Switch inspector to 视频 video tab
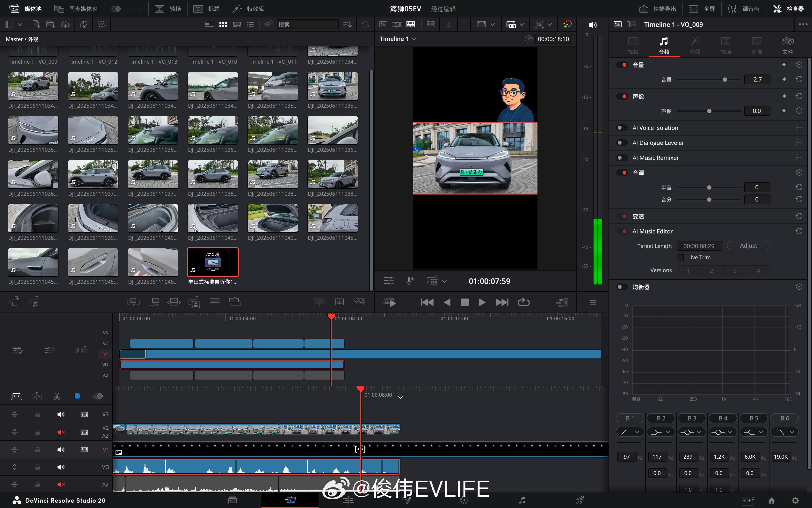The width and height of the screenshot is (812, 508). [633, 46]
